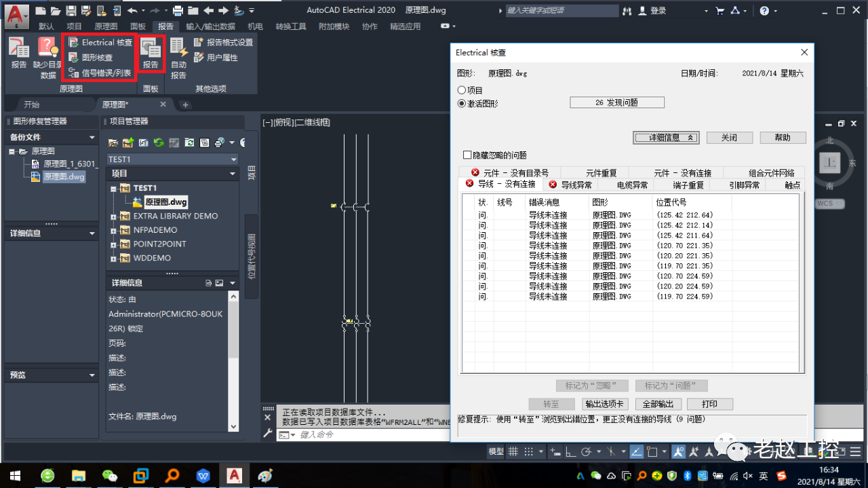The image size is (868, 488).
Task: Click the search keyword input box in title bar
Action: coord(562,11)
